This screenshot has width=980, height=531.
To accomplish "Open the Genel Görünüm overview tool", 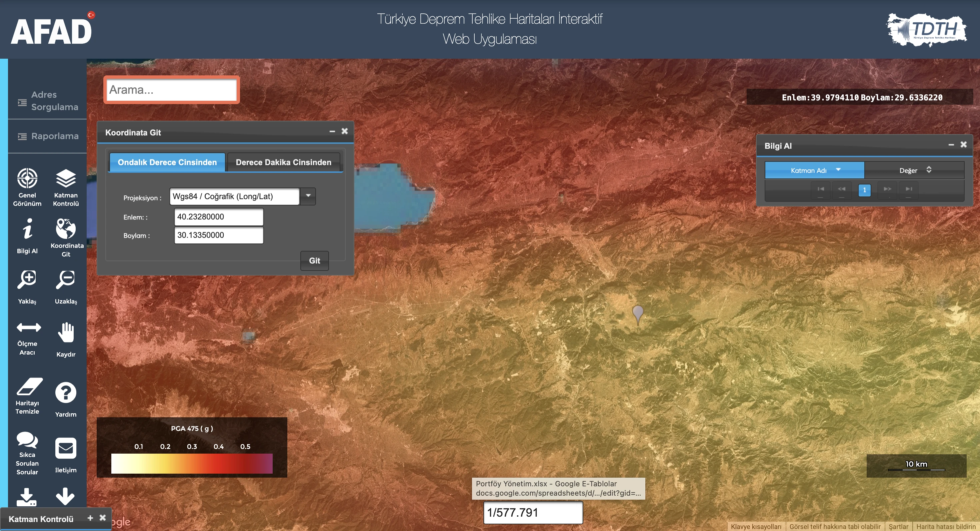I will pyautogui.click(x=27, y=187).
